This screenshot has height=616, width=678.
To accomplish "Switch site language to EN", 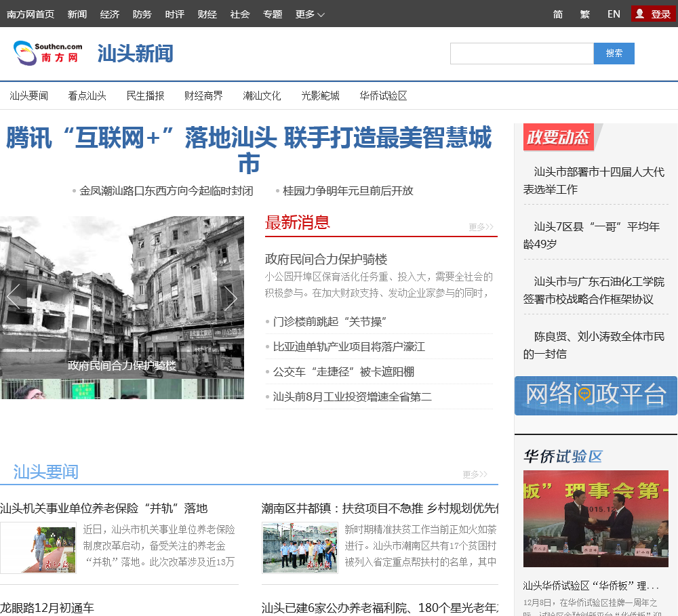I will [x=614, y=14].
